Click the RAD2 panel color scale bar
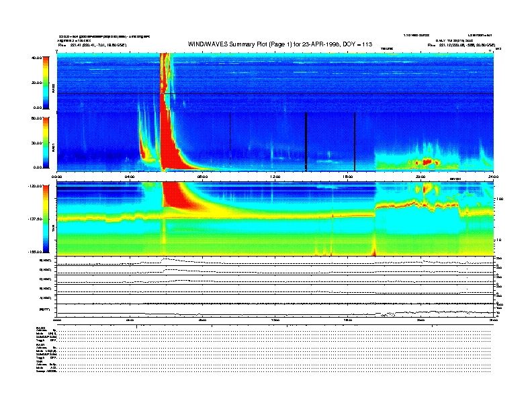 click(x=46, y=83)
